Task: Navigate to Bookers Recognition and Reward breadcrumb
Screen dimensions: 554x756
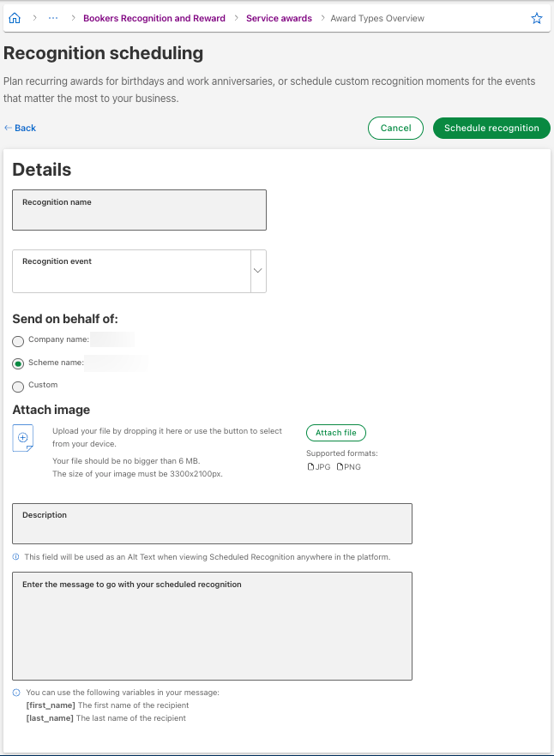Action: pos(154,17)
